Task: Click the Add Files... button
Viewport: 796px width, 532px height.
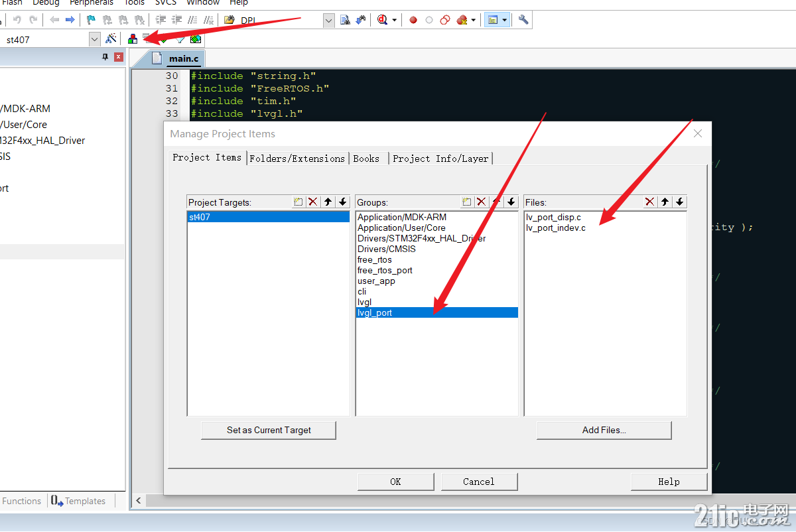Action: (604, 430)
